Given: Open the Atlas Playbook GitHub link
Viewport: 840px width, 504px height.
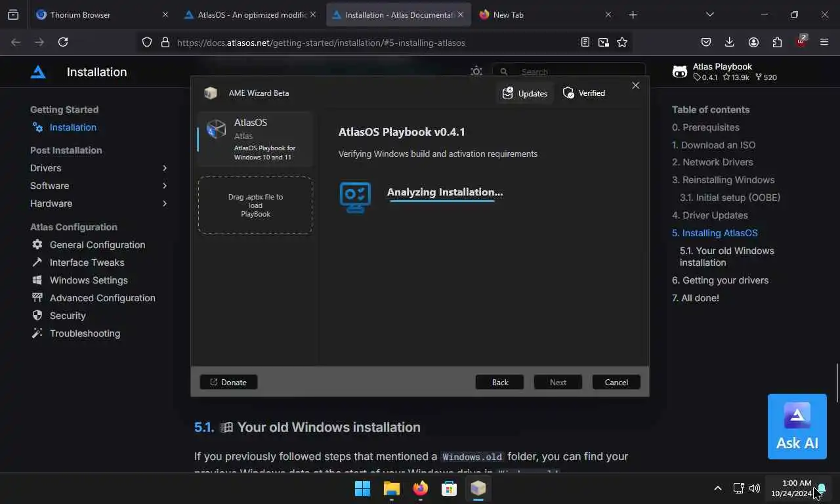Looking at the screenshot, I should [x=724, y=72].
